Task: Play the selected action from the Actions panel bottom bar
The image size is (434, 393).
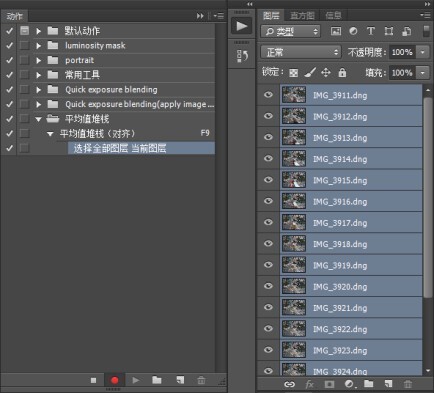Action: [x=135, y=380]
